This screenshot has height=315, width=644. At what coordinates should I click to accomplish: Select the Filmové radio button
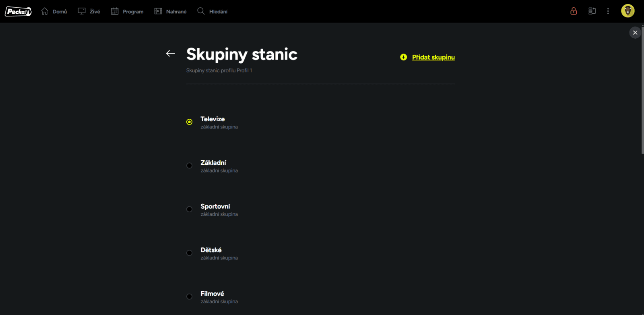click(x=190, y=296)
